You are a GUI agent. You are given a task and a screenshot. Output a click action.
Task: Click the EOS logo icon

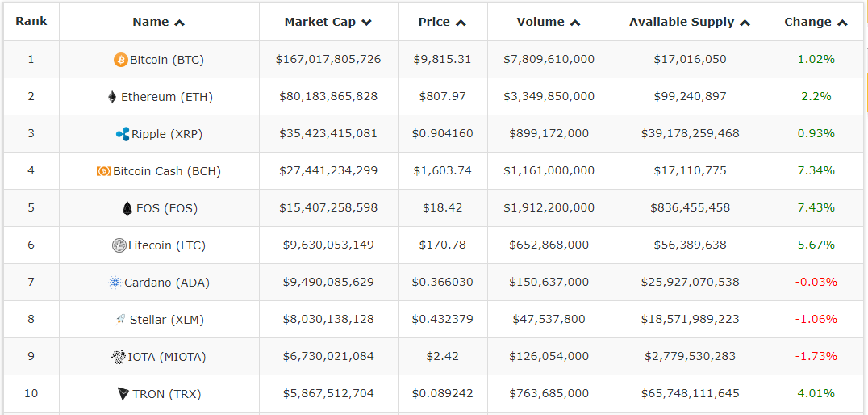coord(127,208)
